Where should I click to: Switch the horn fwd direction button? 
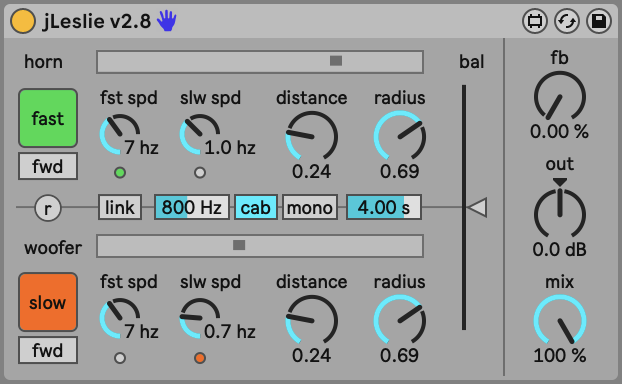point(48,166)
